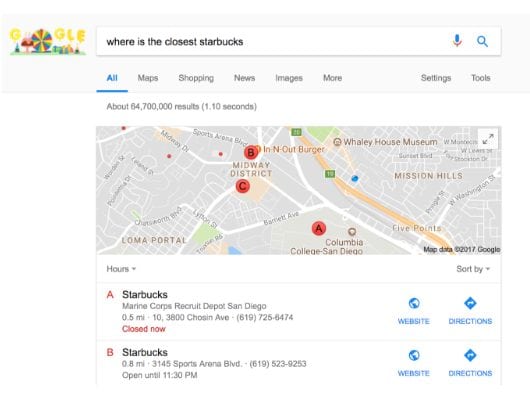The width and height of the screenshot is (530, 414).
Task: Select map marker A
Action: pyautogui.click(x=318, y=228)
